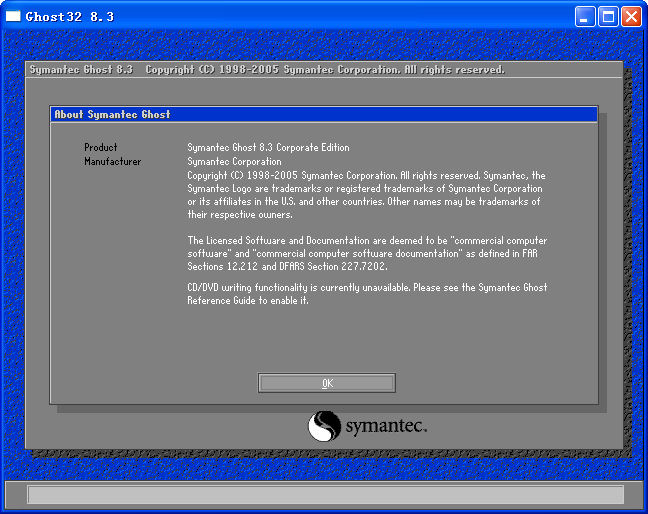Screen dimensions: 648x514
Task: Click the 'Sections 12.212 and DFARS' line
Action: pos(287,267)
